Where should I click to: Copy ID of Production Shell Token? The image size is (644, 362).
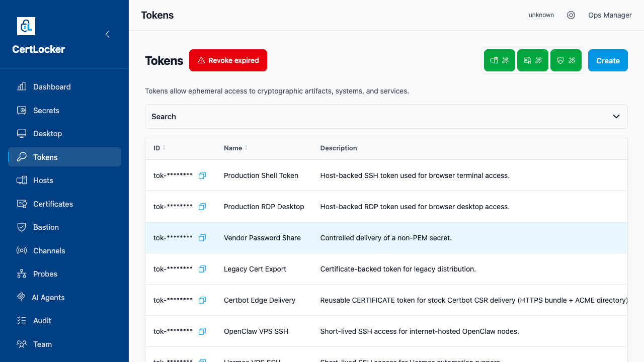pyautogui.click(x=202, y=175)
